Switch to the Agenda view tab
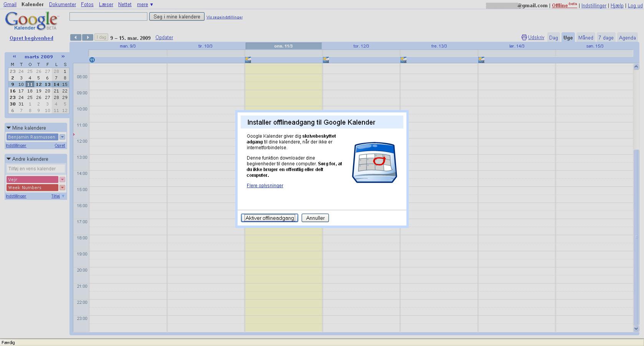The width and height of the screenshot is (644, 346). click(627, 38)
